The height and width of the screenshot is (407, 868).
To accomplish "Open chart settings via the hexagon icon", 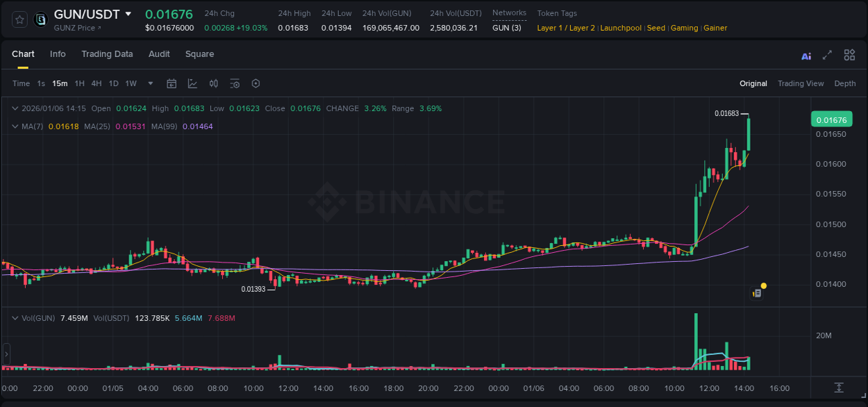I will (256, 83).
